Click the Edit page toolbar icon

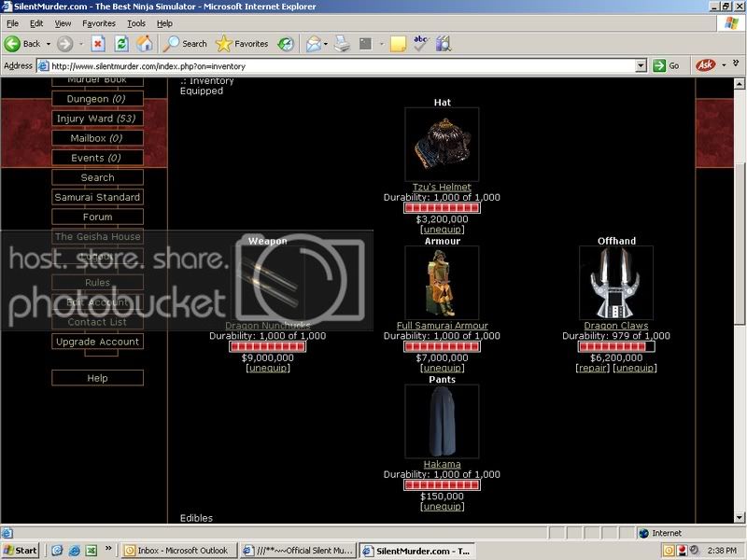(365, 44)
